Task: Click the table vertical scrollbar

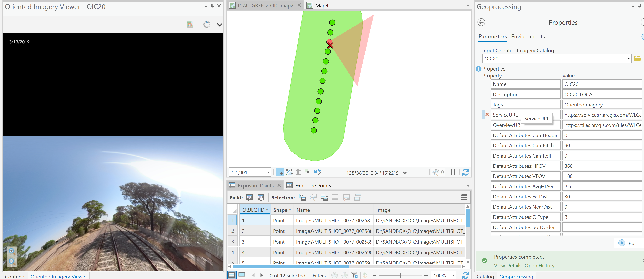Action: 468,218
